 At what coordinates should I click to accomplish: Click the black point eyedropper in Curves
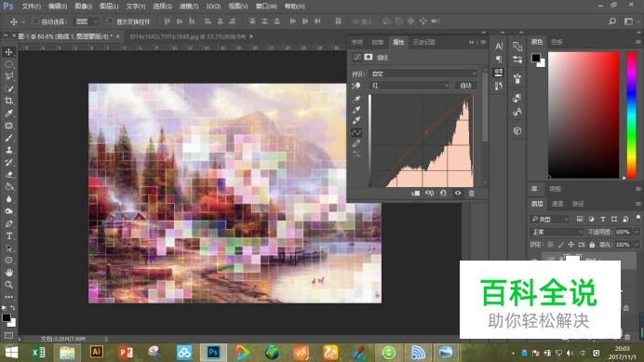point(356,99)
